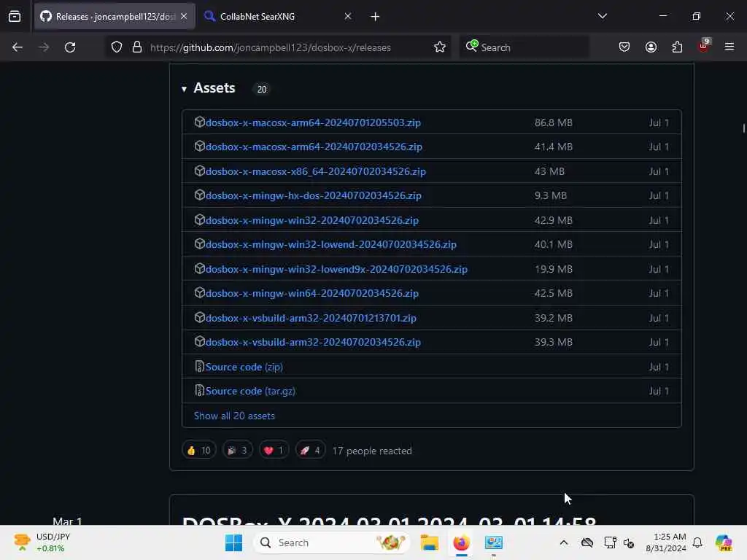The width and height of the screenshot is (747, 560).
Task: Close the Releases GitHub tab
Action: coord(184,16)
